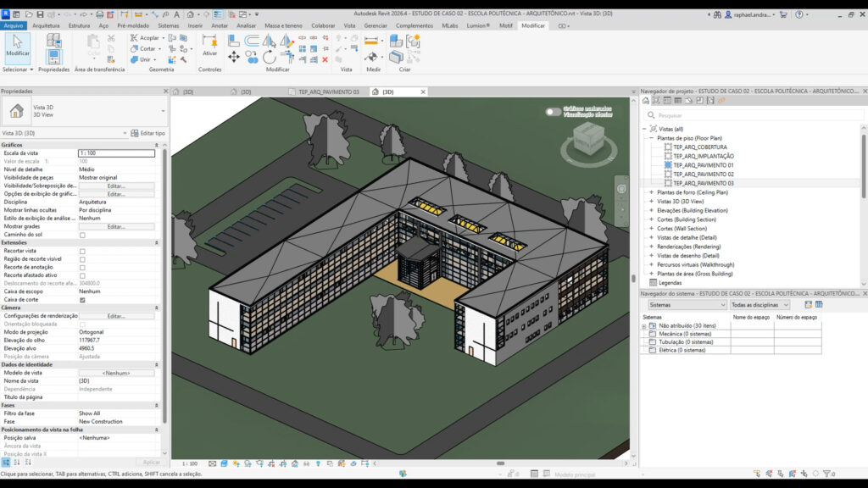This screenshot has width=868, height=488.
Task: Open the ViewCube in the 3D view
Action: click(x=588, y=140)
